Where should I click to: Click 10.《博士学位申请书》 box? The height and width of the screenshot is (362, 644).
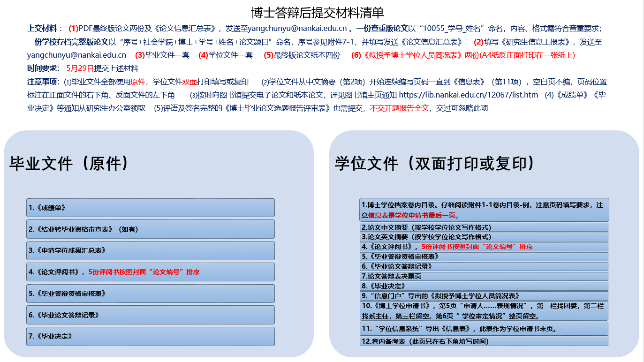coord(484,311)
